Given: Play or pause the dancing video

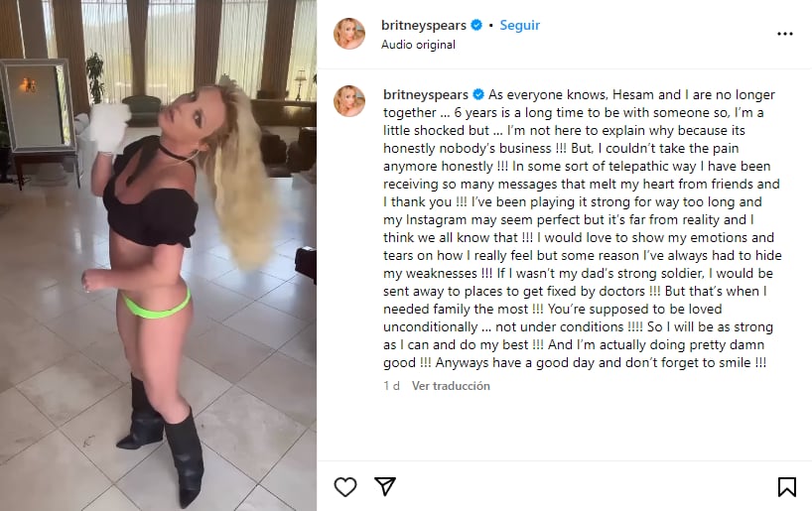Looking at the screenshot, I should (158, 255).
